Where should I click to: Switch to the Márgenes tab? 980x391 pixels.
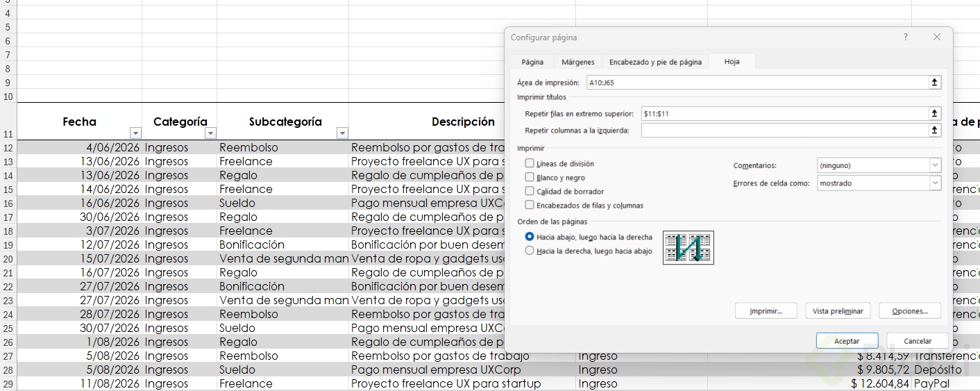click(577, 62)
